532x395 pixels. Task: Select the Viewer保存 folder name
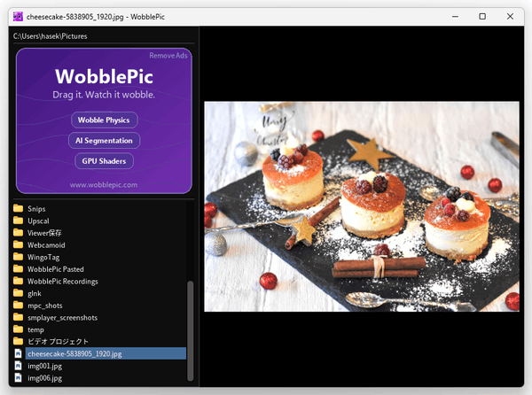pos(44,233)
